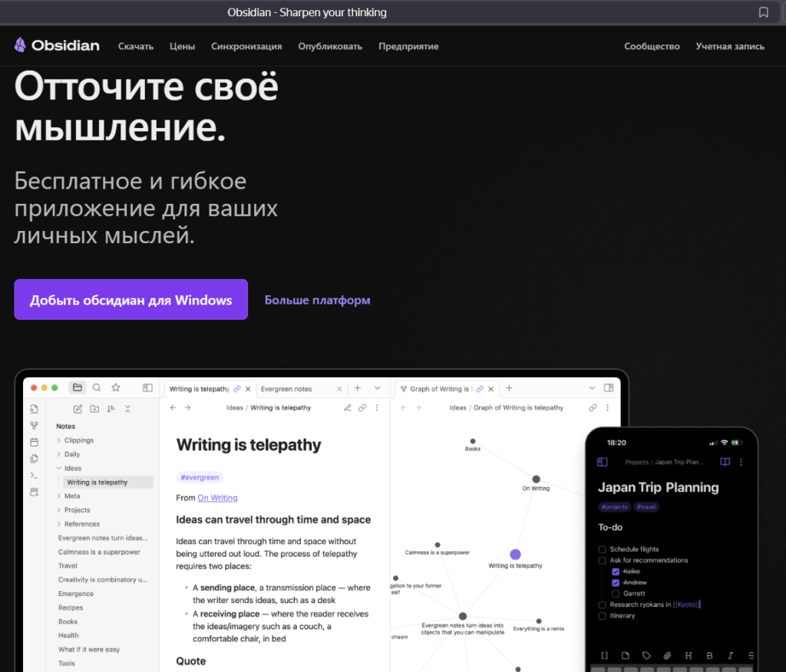This screenshot has width=786, height=672.
Task: Click link icon in graph pane header
Action: click(x=593, y=407)
